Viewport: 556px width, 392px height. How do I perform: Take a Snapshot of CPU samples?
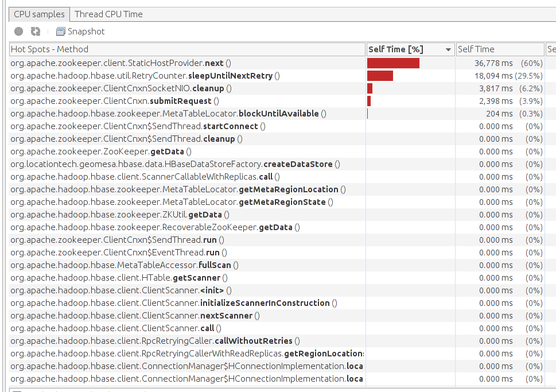click(80, 32)
